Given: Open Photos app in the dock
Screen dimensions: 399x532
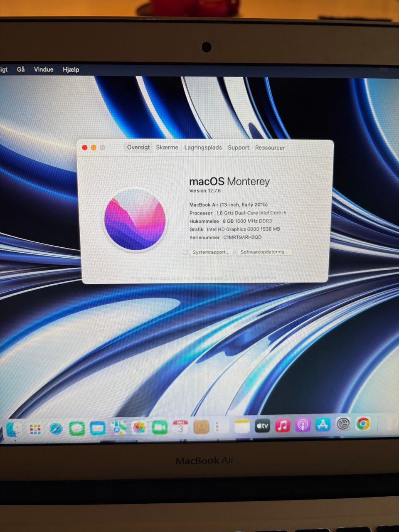Looking at the screenshot, I should coord(139,428).
